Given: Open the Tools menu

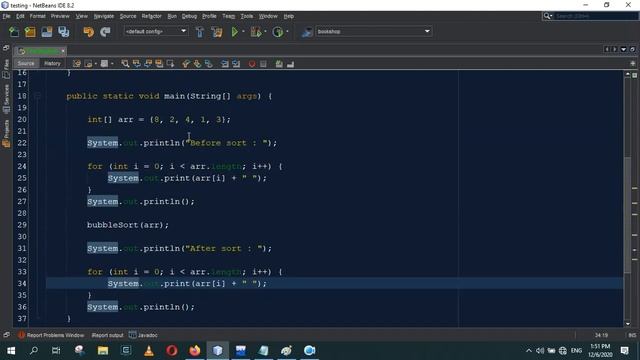Looking at the screenshot, I should tap(247, 16).
